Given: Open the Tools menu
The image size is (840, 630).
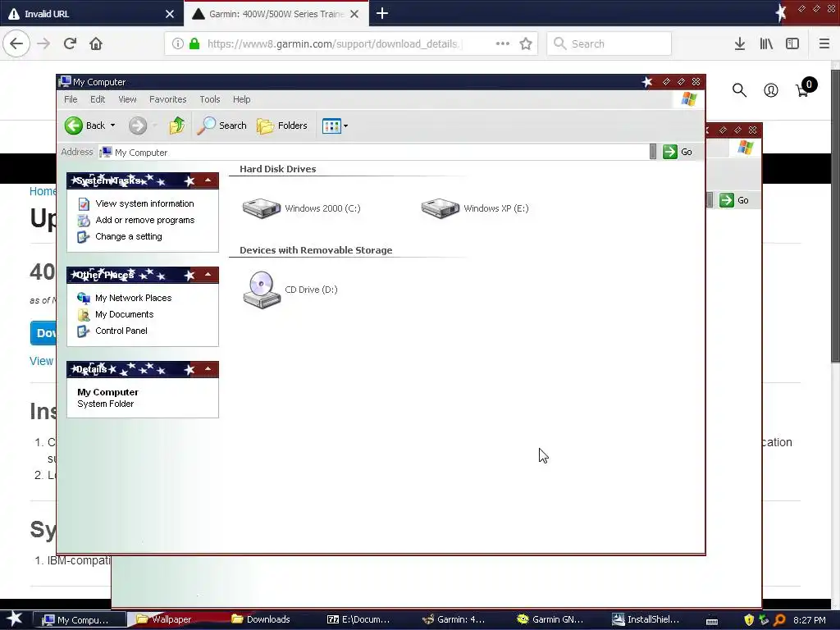Looking at the screenshot, I should click(210, 99).
